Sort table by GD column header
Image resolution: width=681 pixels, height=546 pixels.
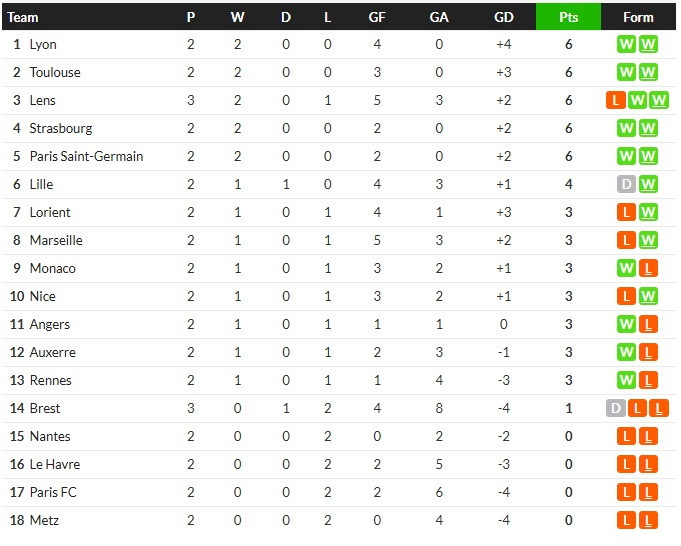pyautogui.click(x=503, y=17)
